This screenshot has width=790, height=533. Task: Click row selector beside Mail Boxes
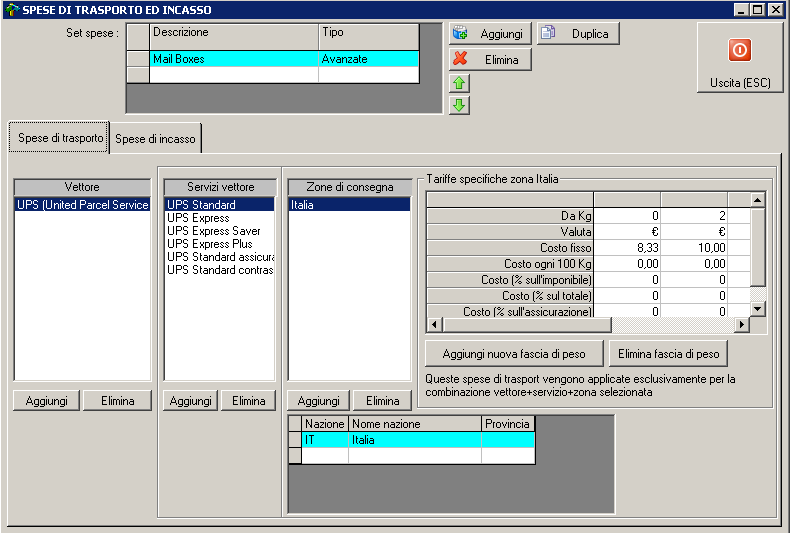click(138, 59)
